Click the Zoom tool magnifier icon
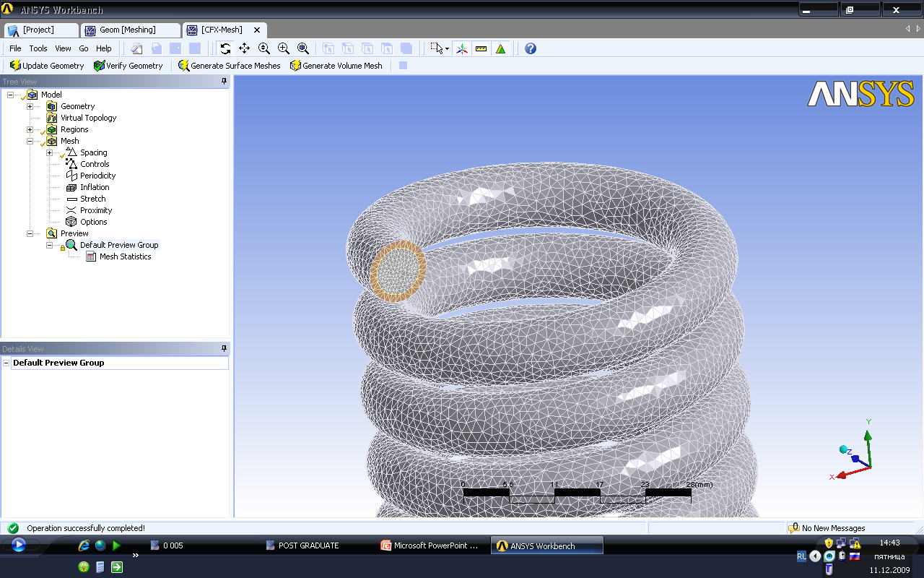Image resolution: width=924 pixels, height=578 pixels. [264, 48]
